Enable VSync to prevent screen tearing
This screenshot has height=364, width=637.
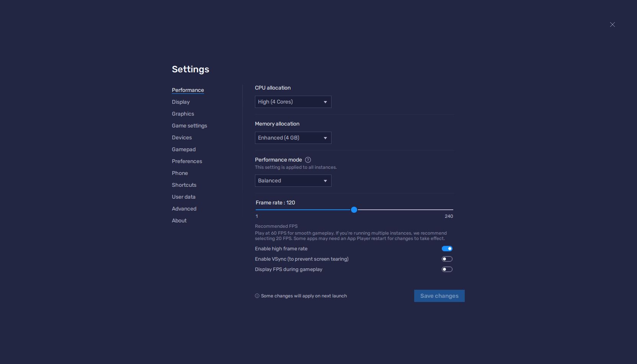447,259
